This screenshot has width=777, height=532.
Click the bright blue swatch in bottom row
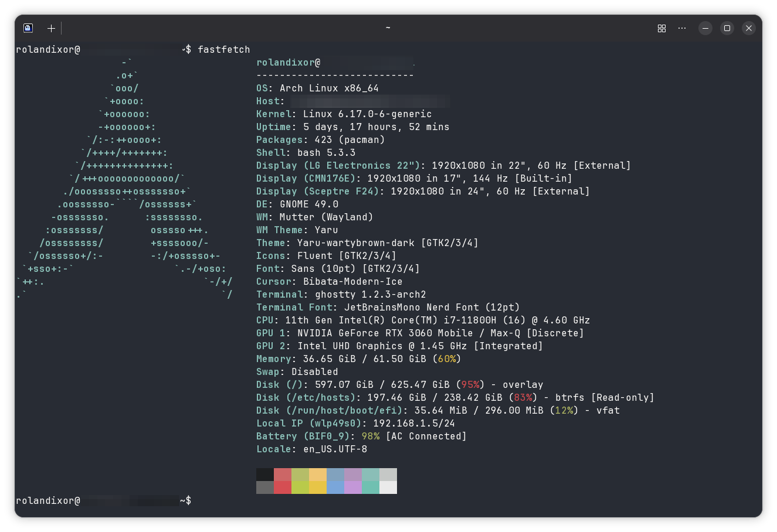[x=335, y=487]
